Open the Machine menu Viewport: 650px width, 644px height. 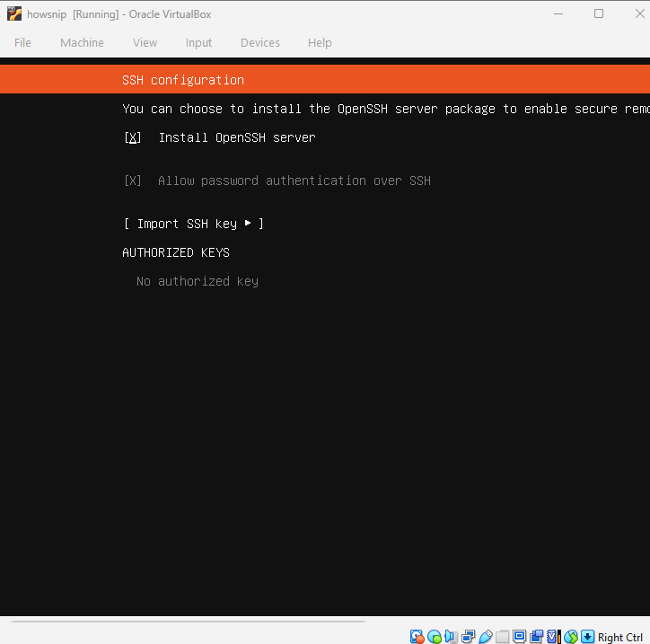click(x=82, y=43)
